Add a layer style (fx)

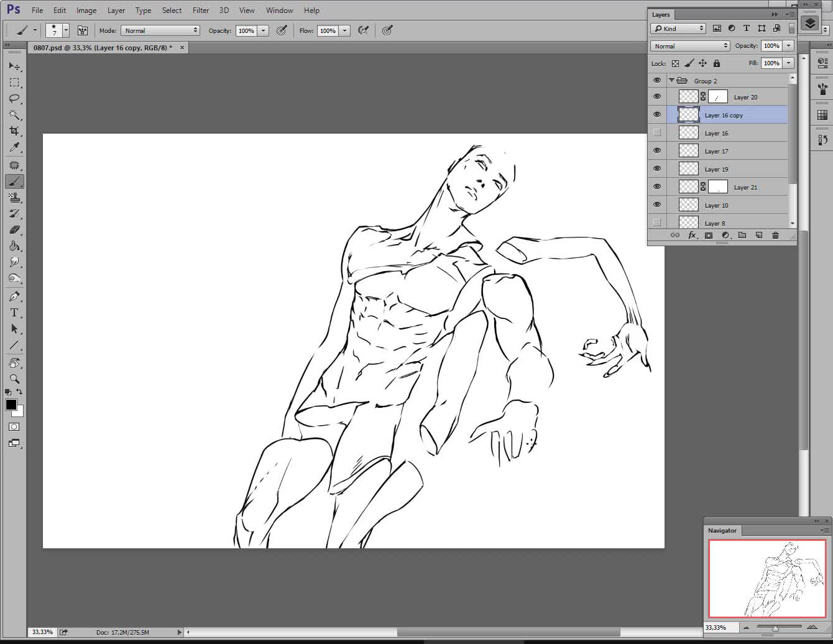(692, 235)
